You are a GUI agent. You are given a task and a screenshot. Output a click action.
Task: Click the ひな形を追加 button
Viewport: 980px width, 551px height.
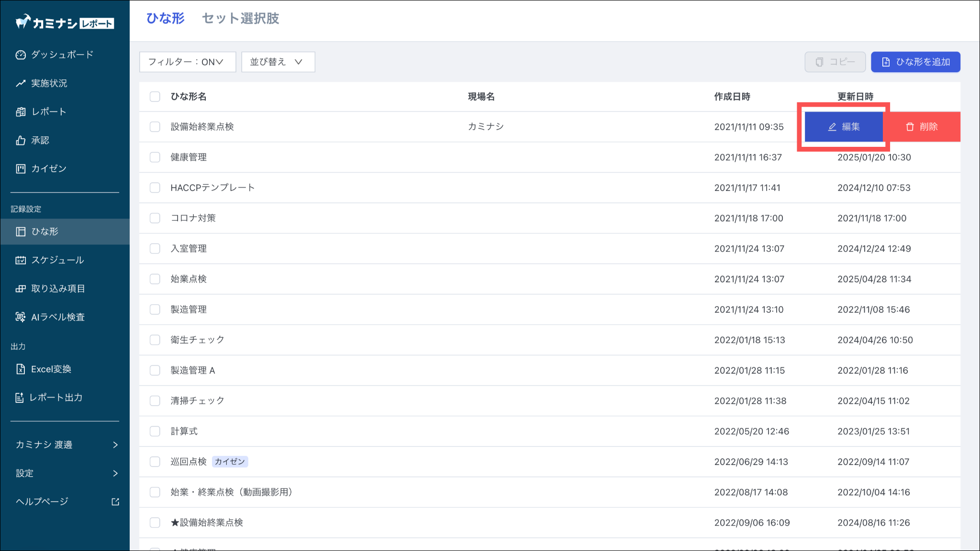(915, 62)
